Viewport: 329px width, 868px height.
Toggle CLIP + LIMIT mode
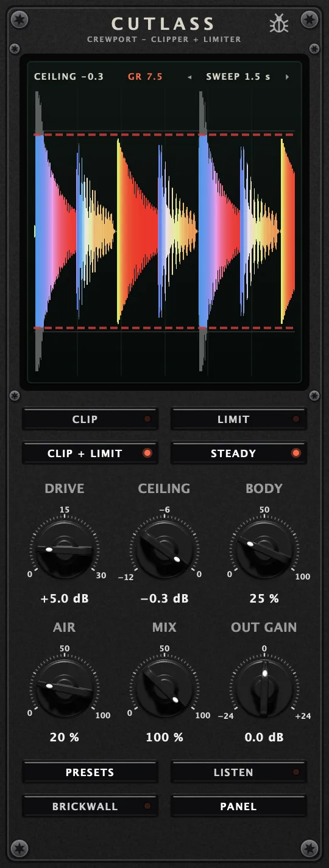click(x=90, y=453)
